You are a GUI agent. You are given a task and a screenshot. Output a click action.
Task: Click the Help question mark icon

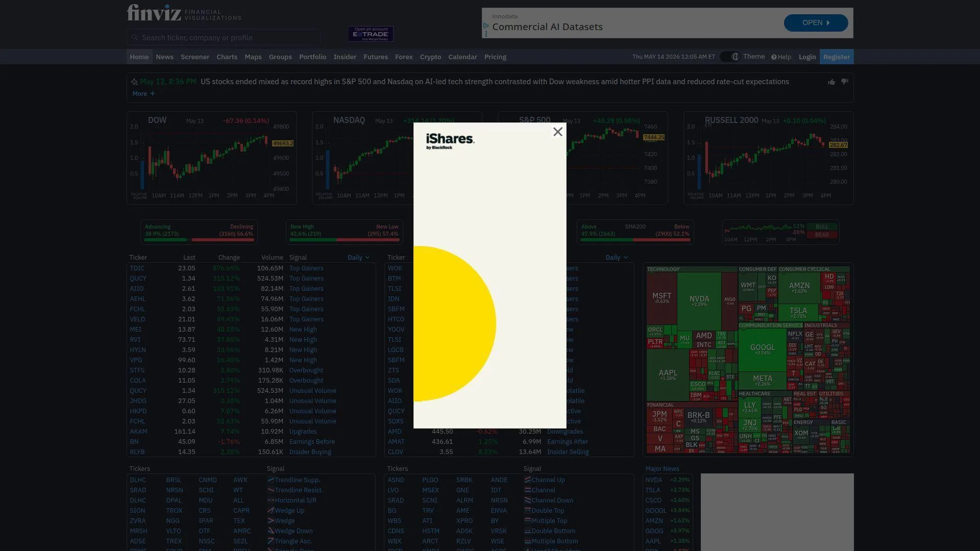[x=774, y=57]
